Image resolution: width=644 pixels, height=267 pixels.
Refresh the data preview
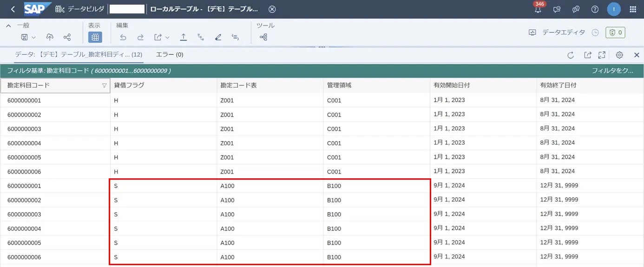[571, 55]
